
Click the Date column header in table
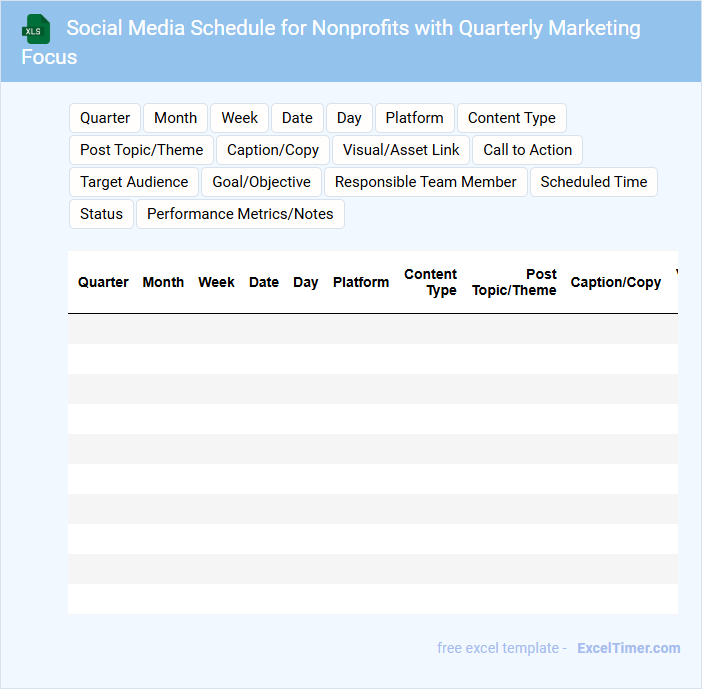264,282
